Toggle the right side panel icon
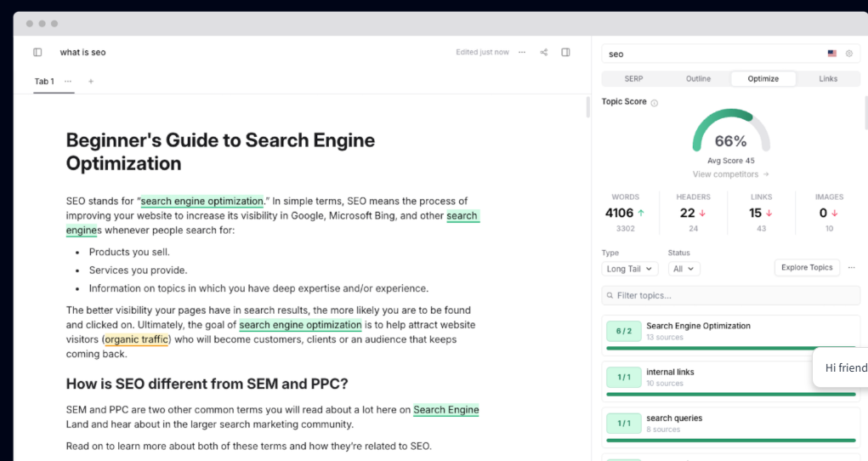Viewport: 868px width, 461px height. click(565, 52)
